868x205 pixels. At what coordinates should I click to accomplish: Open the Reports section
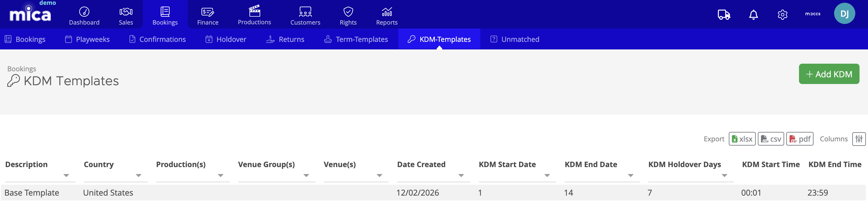pos(387,16)
